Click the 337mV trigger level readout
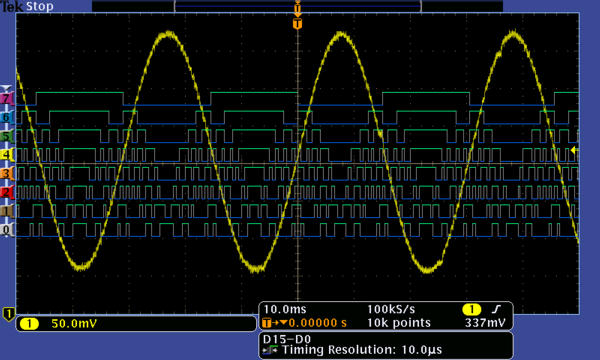Screen dimensions: 600x360 click(485, 323)
